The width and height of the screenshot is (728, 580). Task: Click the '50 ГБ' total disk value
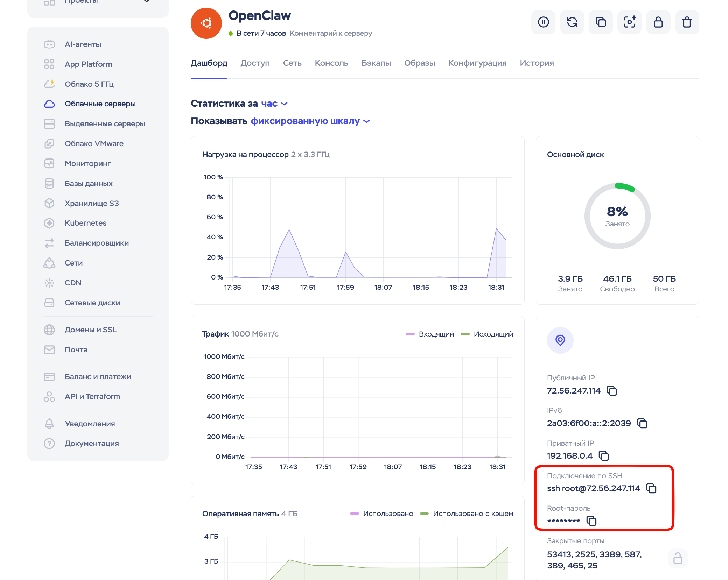pyautogui.click(x=664, y=279)
